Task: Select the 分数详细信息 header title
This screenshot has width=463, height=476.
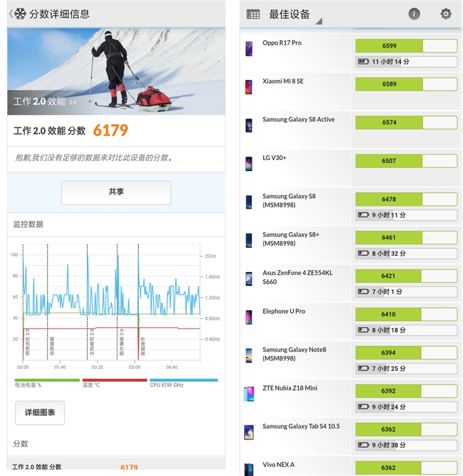Action: point(61,14)
